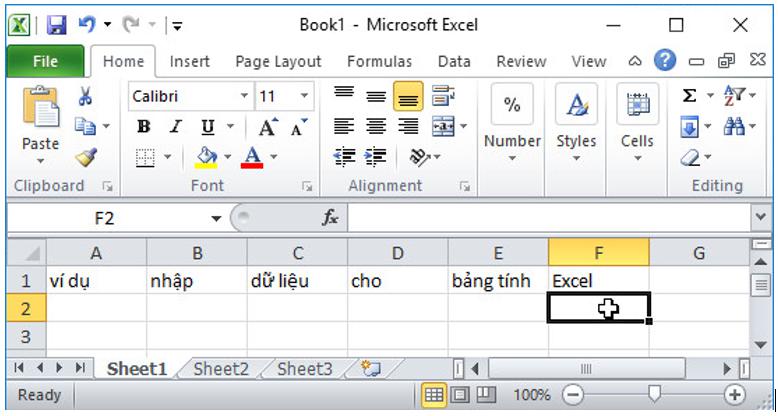Toggle Italic formatting
The image size is (778, 416).
click(x=175, y=127)
